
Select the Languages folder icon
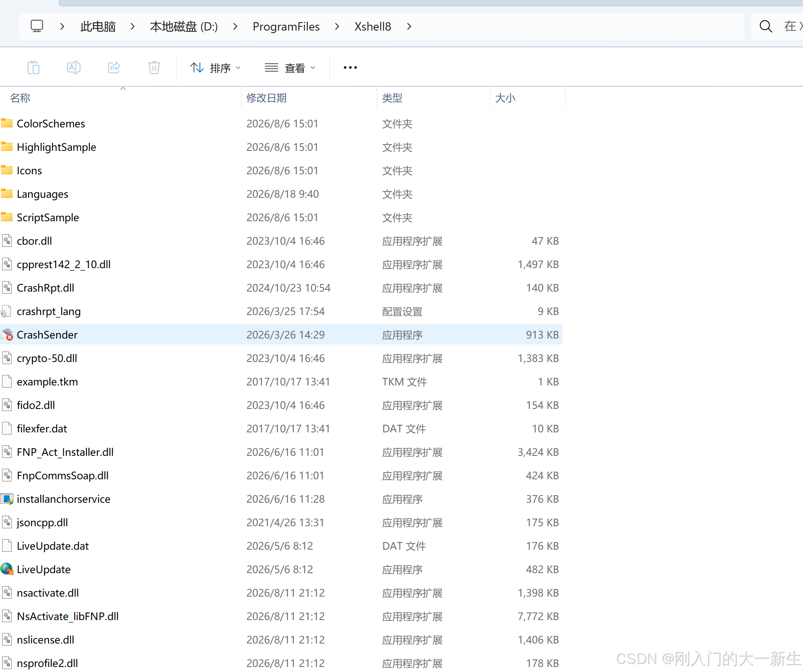coord(7,194)
